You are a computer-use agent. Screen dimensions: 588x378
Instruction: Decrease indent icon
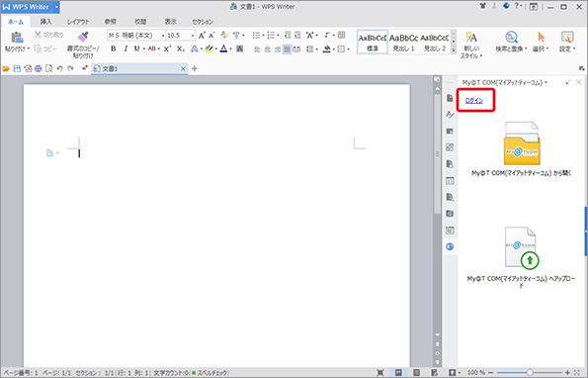click(288, 36)
